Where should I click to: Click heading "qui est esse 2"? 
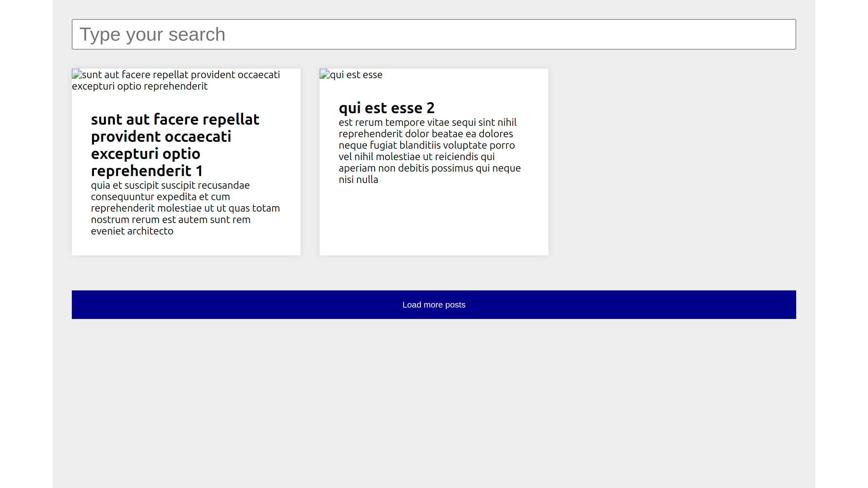click(386, 108)
